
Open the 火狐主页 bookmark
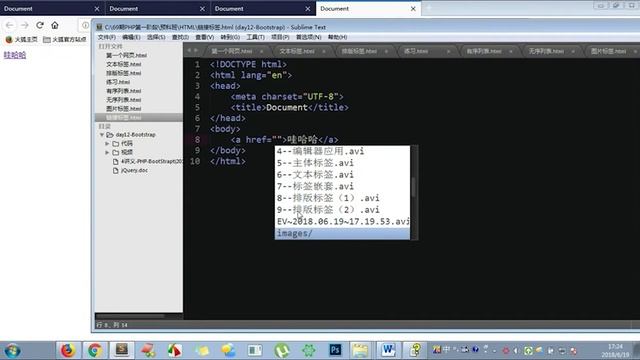pyautogui.click(x=22, y=39)
